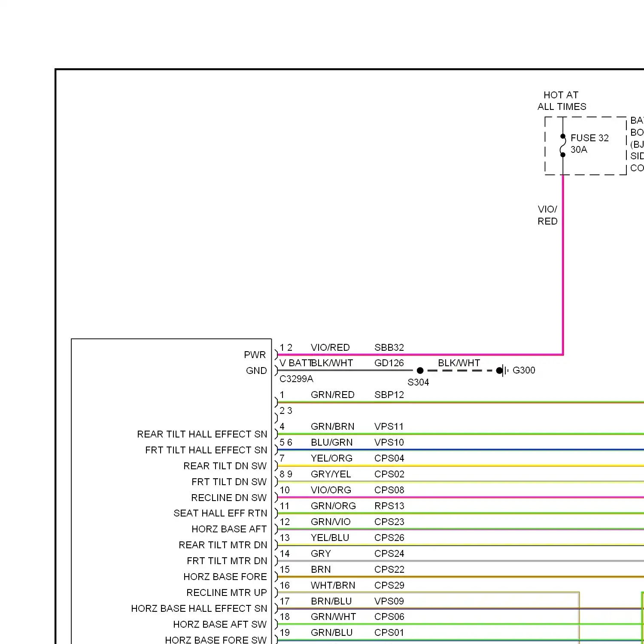
Task: Click the HORZ BASE AFT label
Action: (229, 529)
